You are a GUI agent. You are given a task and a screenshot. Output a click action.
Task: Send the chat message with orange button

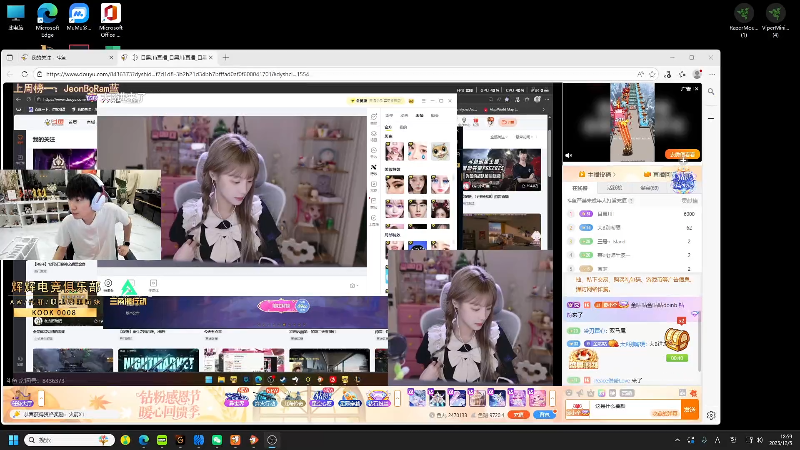click(x=690, y=409)
